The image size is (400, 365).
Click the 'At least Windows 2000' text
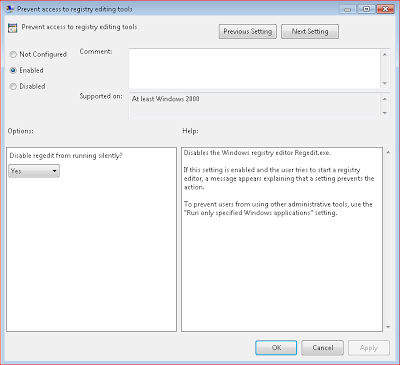[x=166, y=99]
